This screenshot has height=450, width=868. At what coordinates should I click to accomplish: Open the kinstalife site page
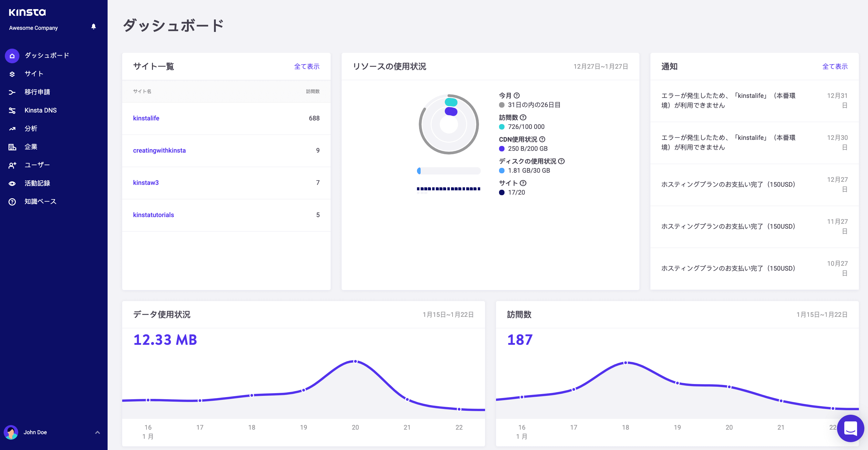click(x=146, y=118)
